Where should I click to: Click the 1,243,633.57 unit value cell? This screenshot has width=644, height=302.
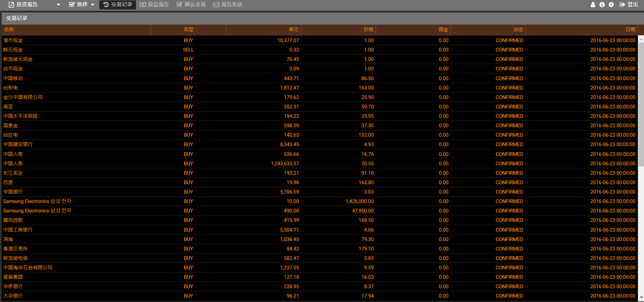tap(285, 164)
